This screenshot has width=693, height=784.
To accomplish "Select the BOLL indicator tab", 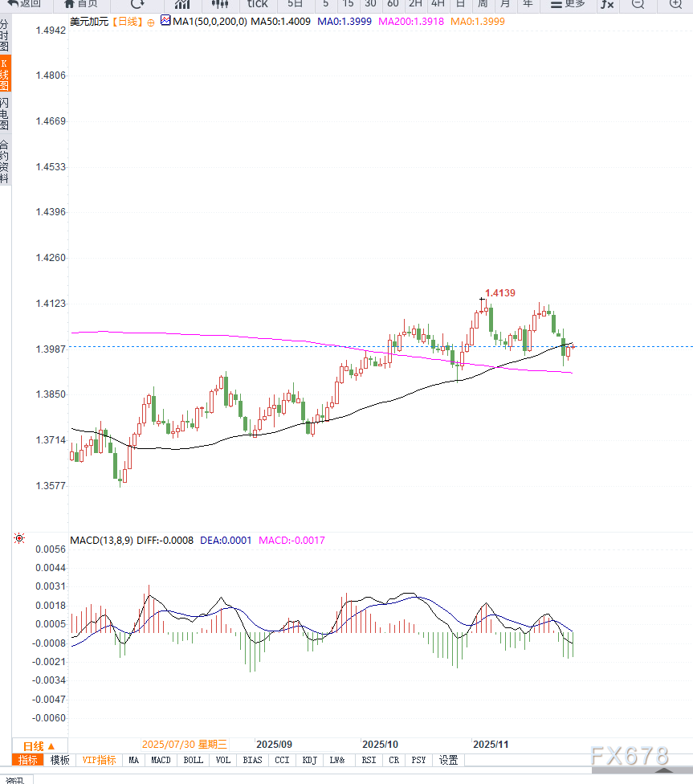I will [193, 760].
